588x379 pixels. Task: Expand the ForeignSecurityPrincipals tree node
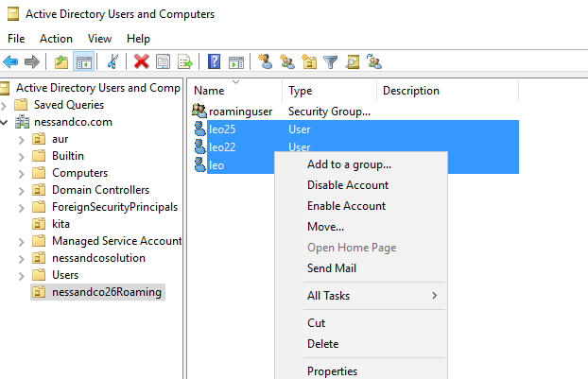(x=22, y=208)
